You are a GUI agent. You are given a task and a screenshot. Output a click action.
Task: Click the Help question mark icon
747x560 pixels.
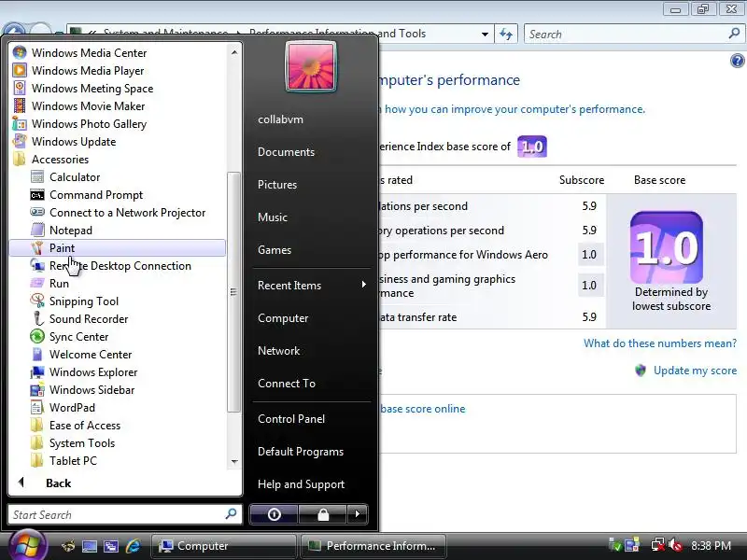point(737,61)
